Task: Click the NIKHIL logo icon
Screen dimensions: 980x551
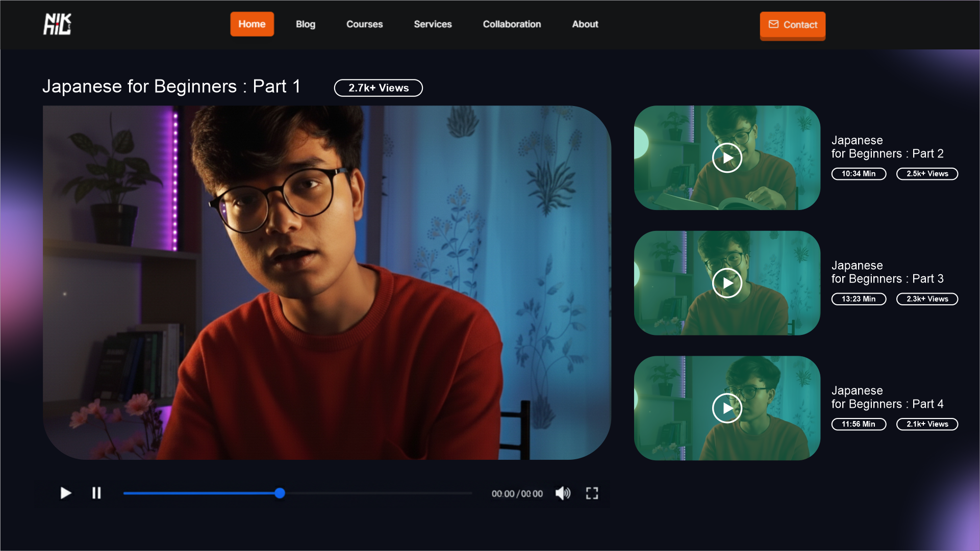Action: (x=57, y=24)
